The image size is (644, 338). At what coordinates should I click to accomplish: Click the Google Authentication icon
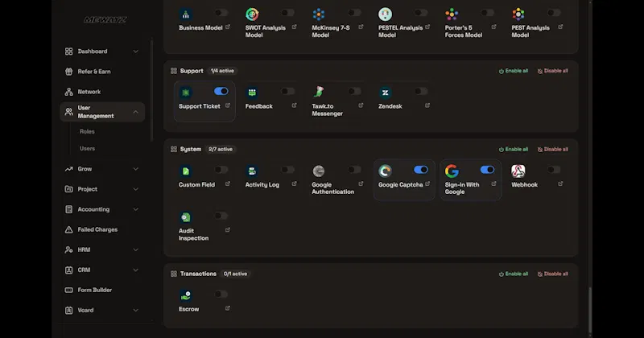[x=319, y=171]
